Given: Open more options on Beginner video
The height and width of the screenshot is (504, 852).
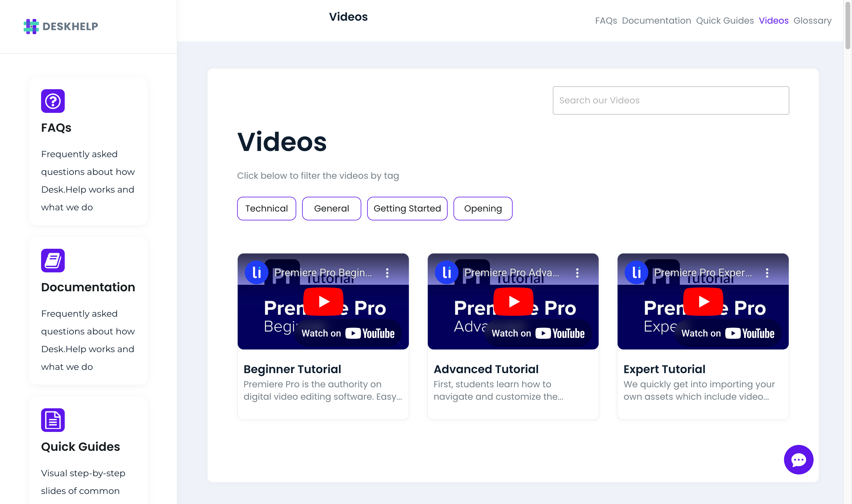Looking at the screenshot, I should point(387,273).
